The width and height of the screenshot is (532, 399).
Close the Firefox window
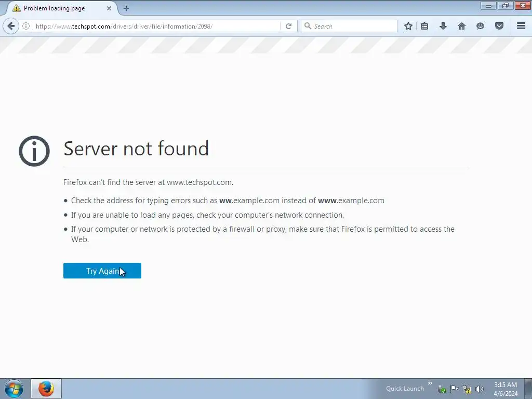(x=523, y=5)
